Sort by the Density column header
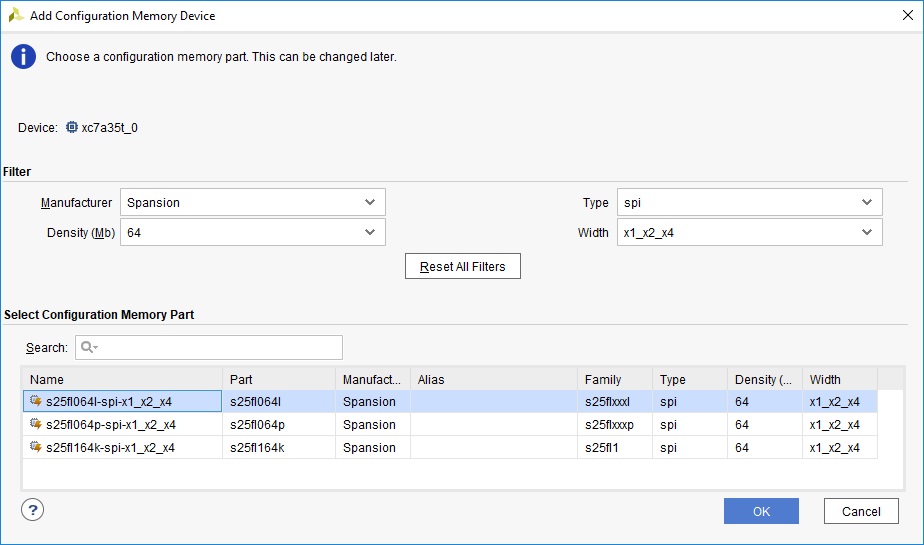This screenshot has width=924, height=545. 765,379
